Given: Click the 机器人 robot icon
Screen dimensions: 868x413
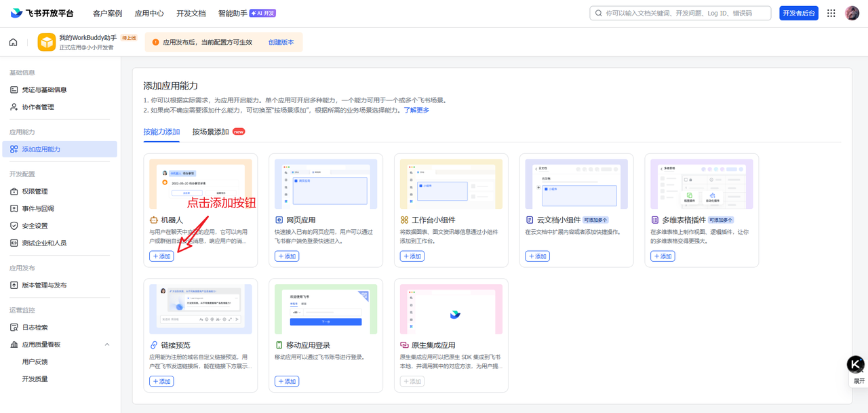Looking at the screenshot, I should [154, 220].
